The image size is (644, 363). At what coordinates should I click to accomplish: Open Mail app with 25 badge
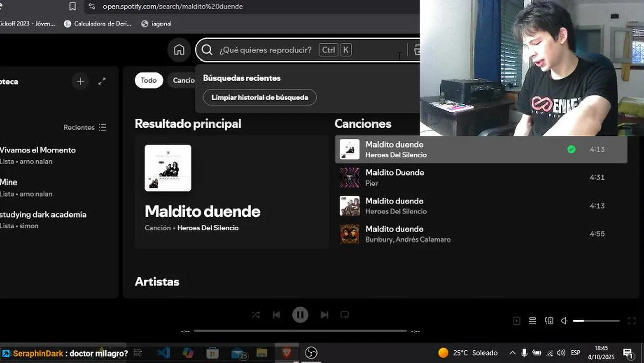pyautogui.click(x=238, y=353)
